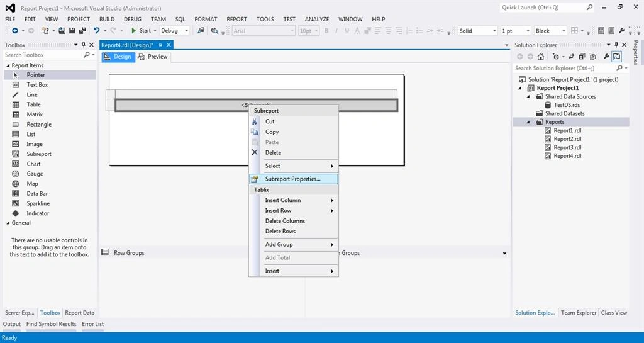Click the Cut context menu entry
The width and height of the screenshot is (644, 343).
[270, 121]
